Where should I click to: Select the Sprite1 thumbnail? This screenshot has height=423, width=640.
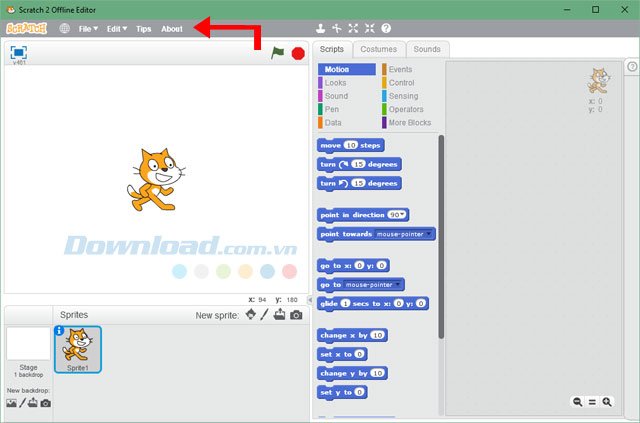(x=78, y=350)
